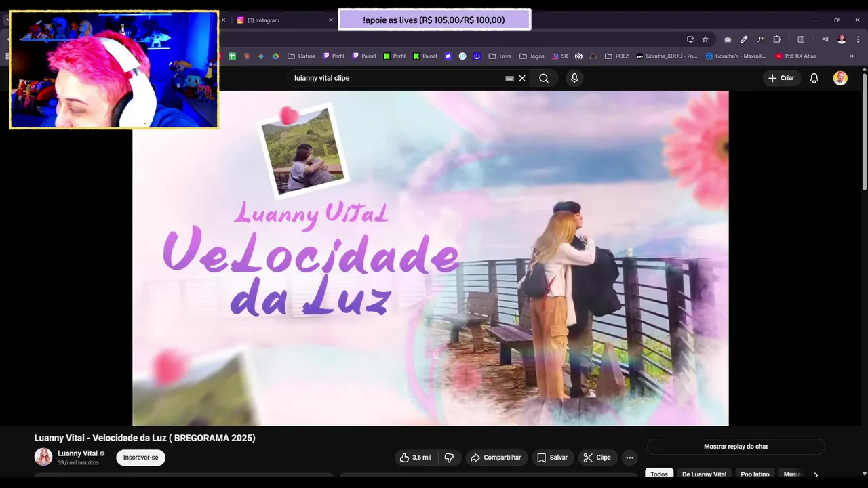This screenshot has width=868, height=488.
Task: Click Compartilhar share button
Action: click(x=496, y=457)
